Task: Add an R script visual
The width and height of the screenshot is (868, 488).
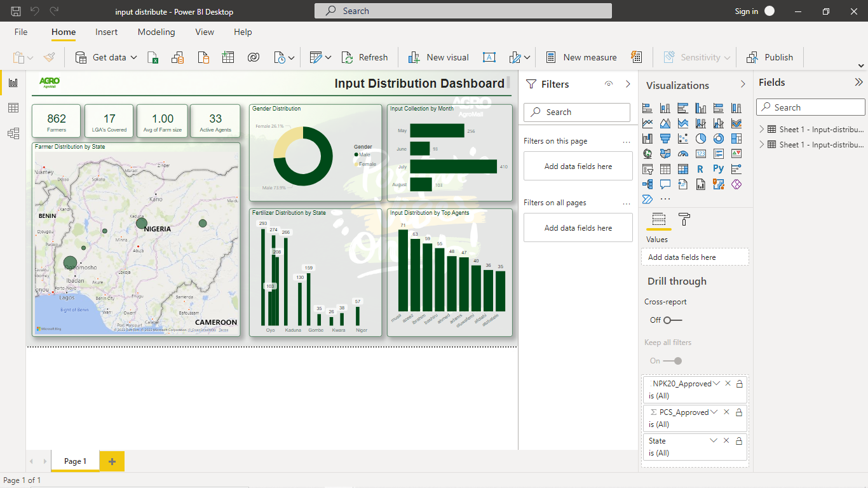Action: (700, 168)
